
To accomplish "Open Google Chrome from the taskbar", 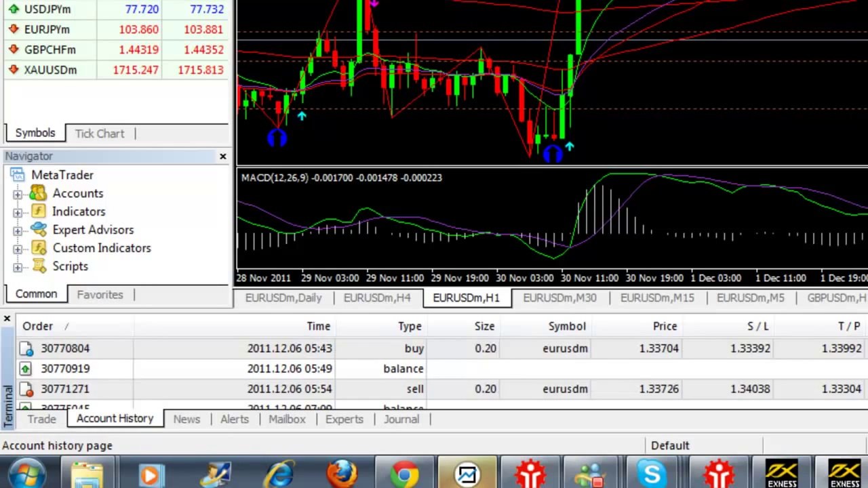I will tap(405, 474).
